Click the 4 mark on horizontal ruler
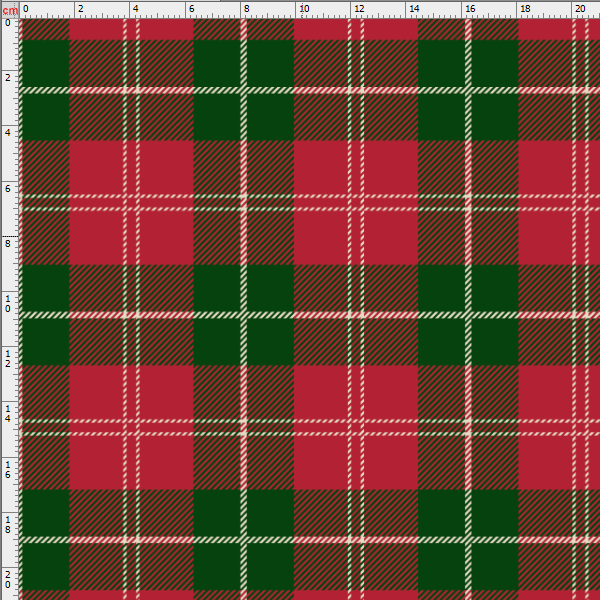 tap(135, 8)
